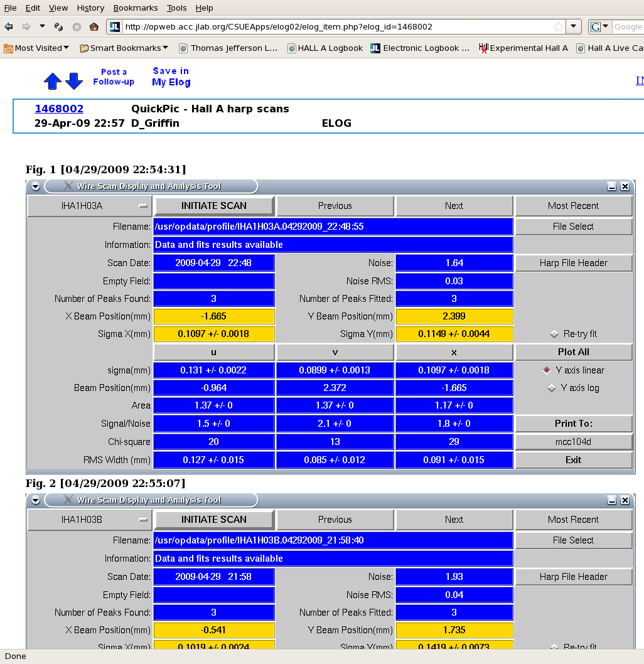Click Fig. 1 window menu arrow icon
Image resolution: width=644 pixels, height=664 pixels.
tap(36, 186)
